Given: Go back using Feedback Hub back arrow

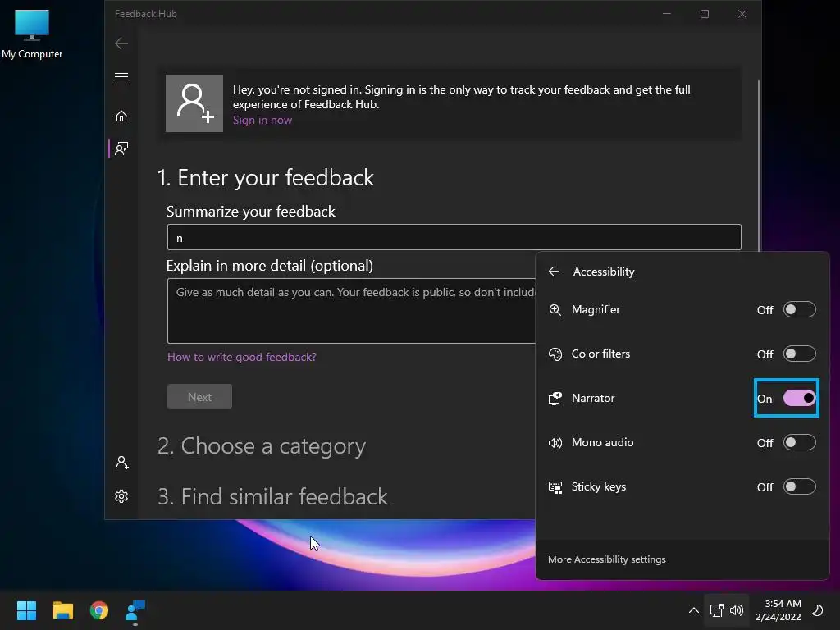Looking at the screenshot, I should [x=121, y=43].
